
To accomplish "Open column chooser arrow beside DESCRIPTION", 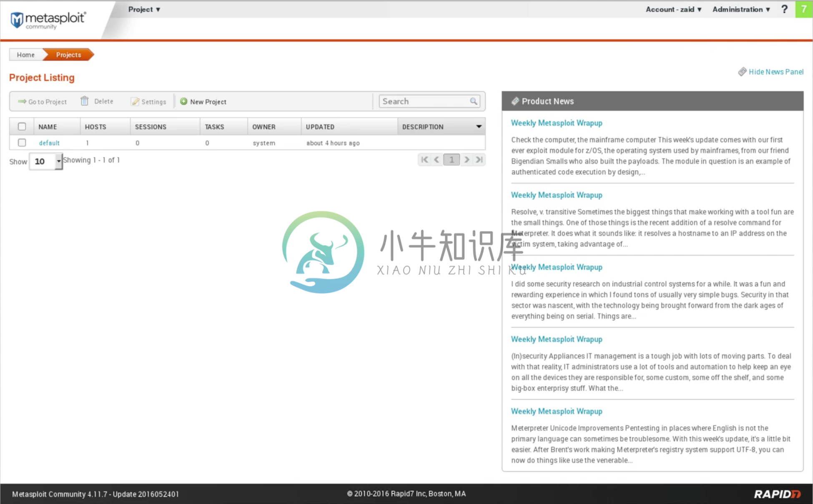I will pyautogui.click(x=479, y=126).
